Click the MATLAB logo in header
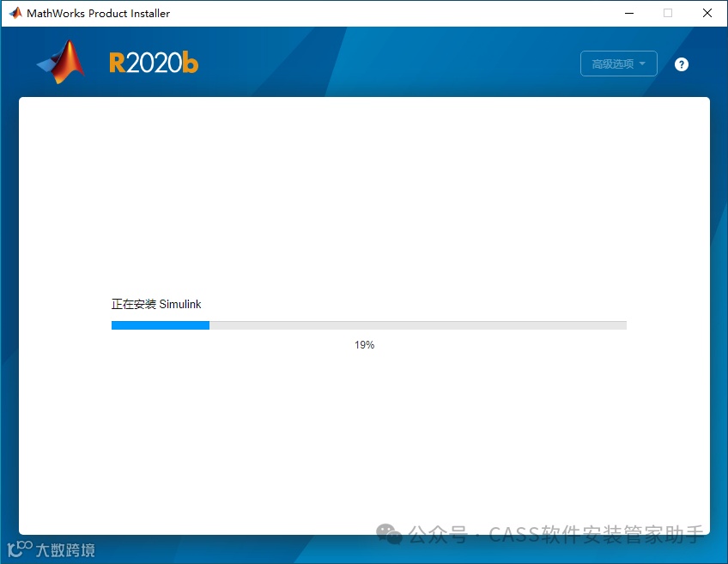 pos(61,62)
